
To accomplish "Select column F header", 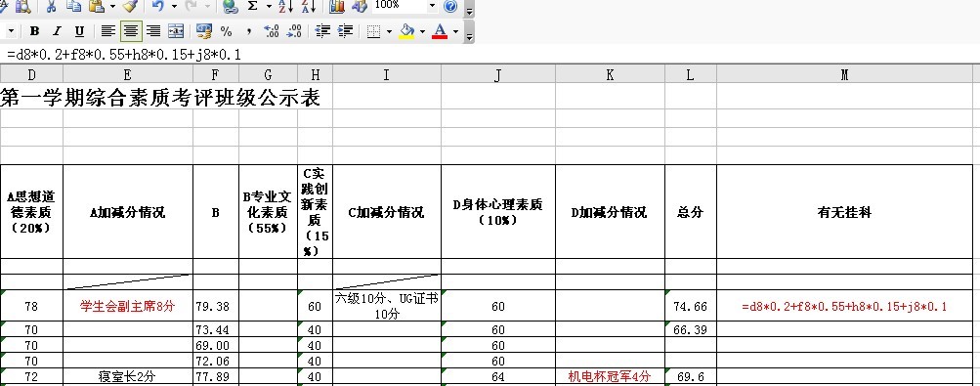I will coord(216,75).
